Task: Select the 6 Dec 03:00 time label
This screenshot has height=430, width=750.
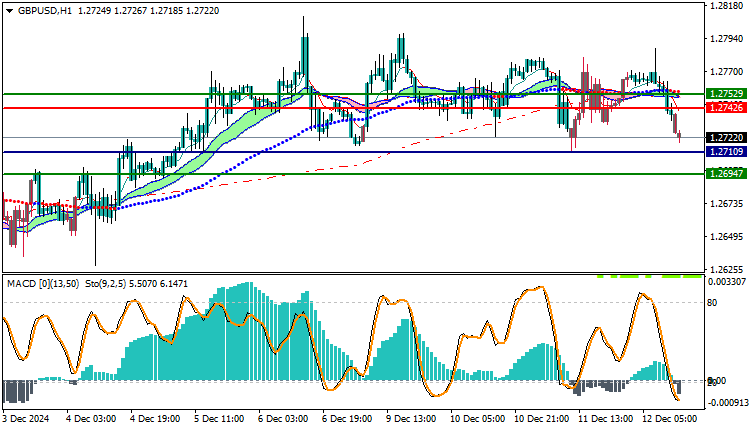Action: click(283, 419)
